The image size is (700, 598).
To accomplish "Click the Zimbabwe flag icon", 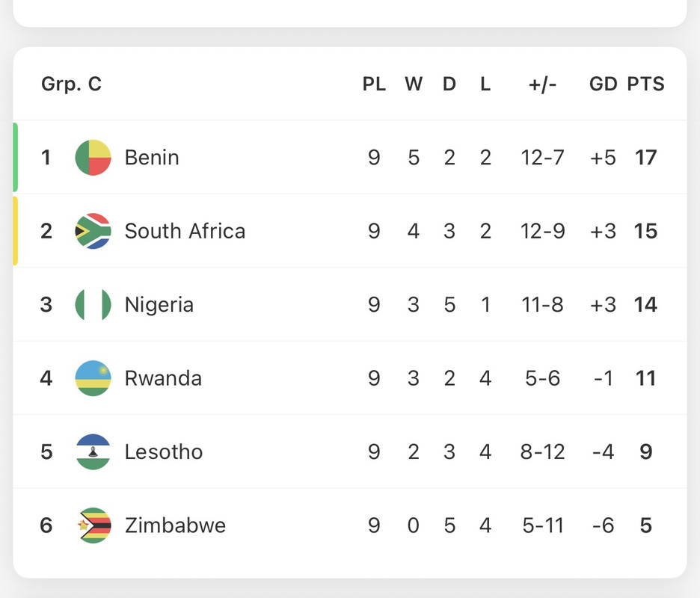I will tap(93, 525).
